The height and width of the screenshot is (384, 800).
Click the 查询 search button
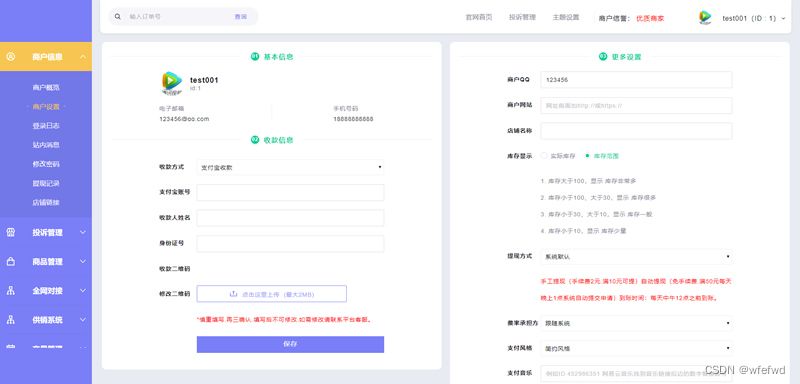coord(240,17)
